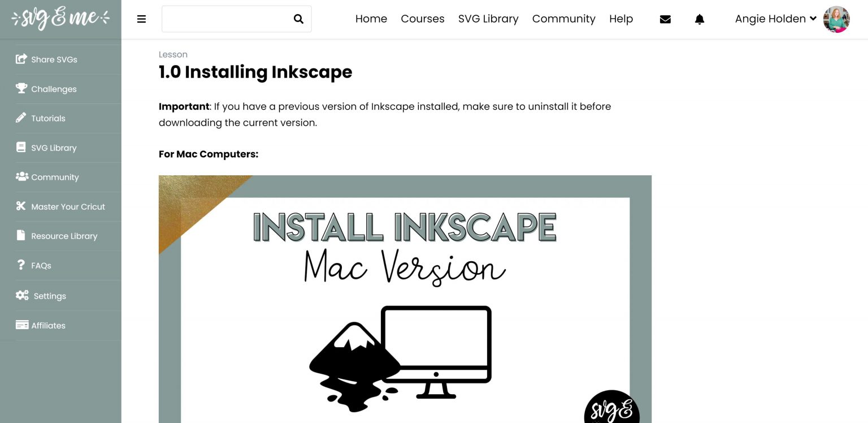Open the Settings gears icon

(x=21, y=295)
